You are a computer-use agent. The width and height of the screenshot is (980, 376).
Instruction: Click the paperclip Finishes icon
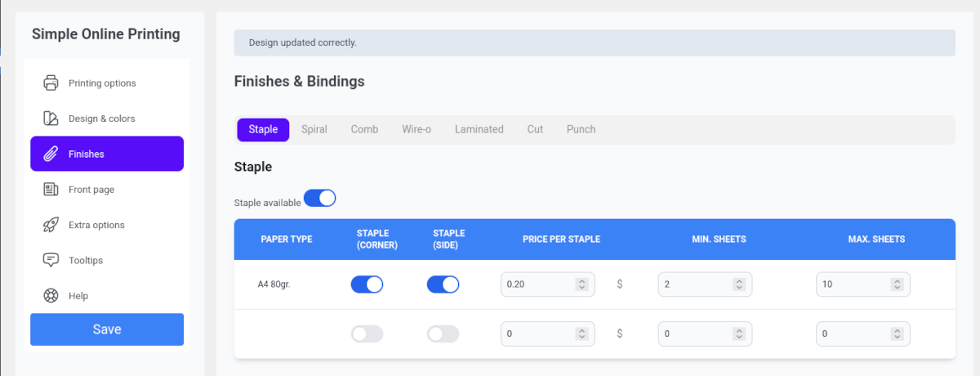tap(51, 154)
